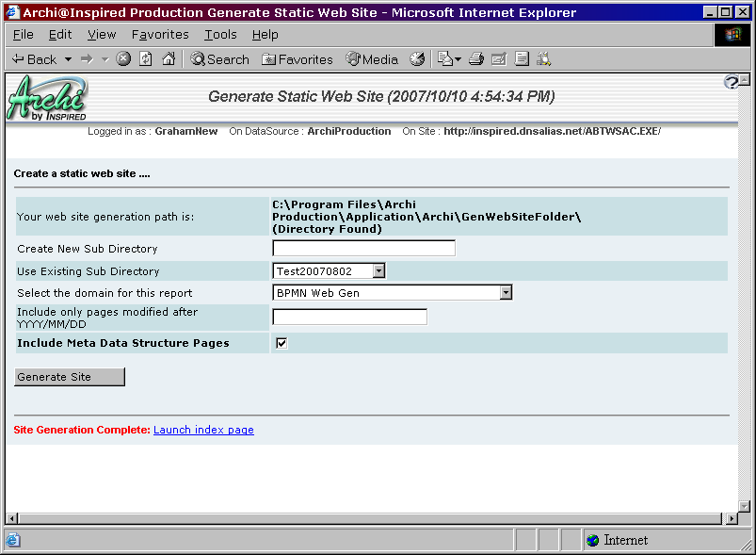
Task: Click the modified-after date input field
Action: coord(349,317)
